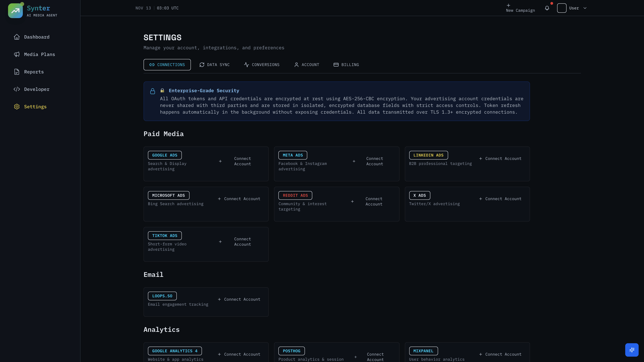Open the notifications bell
Screen dimensions: 644x362
(547, 8)
